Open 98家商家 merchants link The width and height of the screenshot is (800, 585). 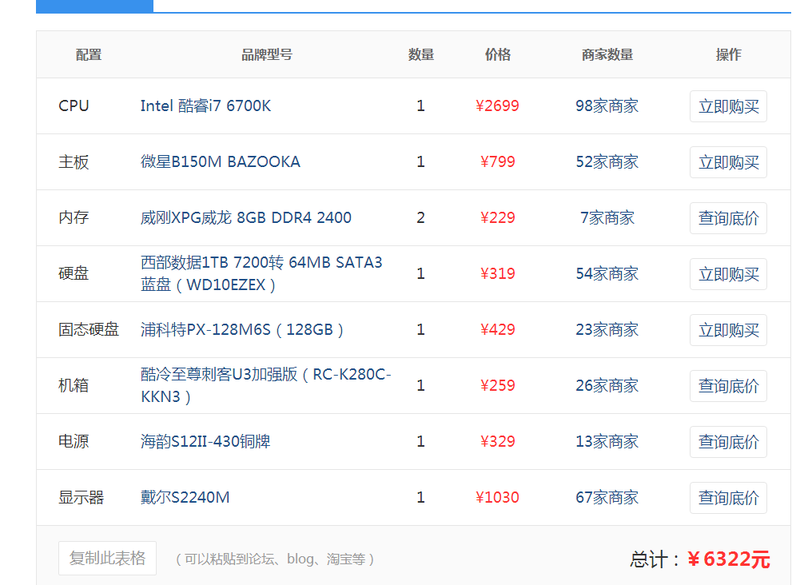tap(607, 106)
